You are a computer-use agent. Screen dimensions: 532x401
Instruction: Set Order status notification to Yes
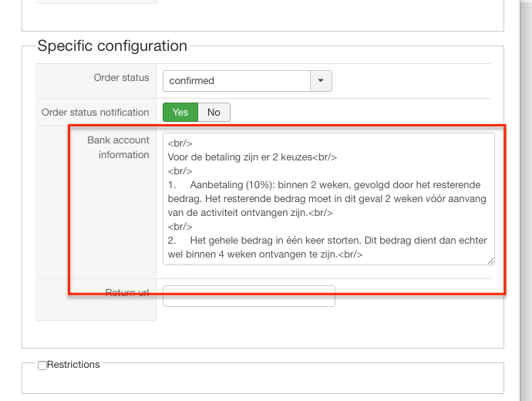(180, 113)
